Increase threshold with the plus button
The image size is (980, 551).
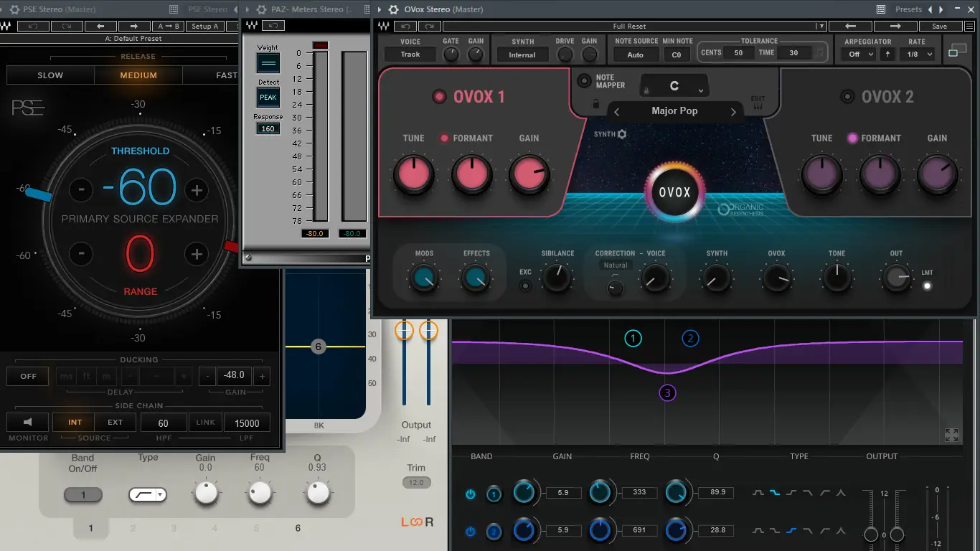(x=197, y=190)
